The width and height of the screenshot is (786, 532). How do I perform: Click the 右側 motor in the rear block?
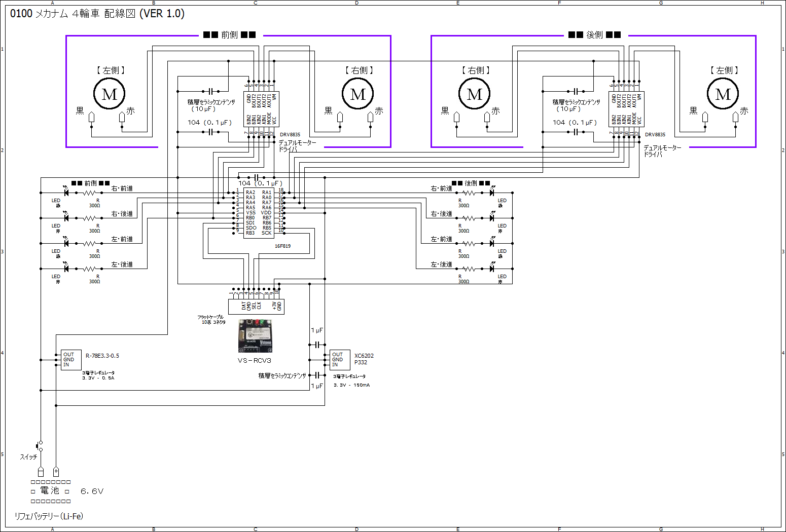[475, 94]
